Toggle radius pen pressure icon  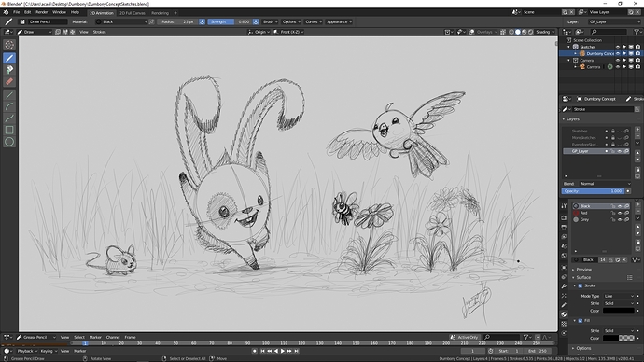point(203,21)
